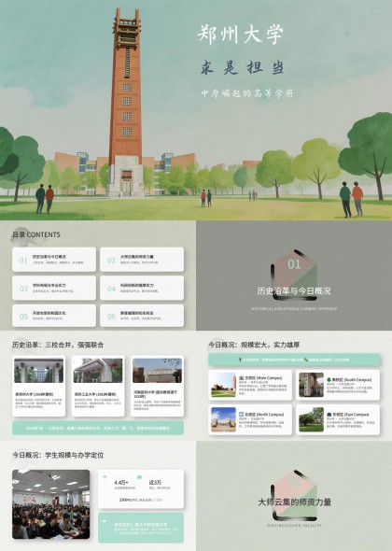Screen dimensions: 392x551
Task: Open contents card numbered 02
Action: [142, 260]
